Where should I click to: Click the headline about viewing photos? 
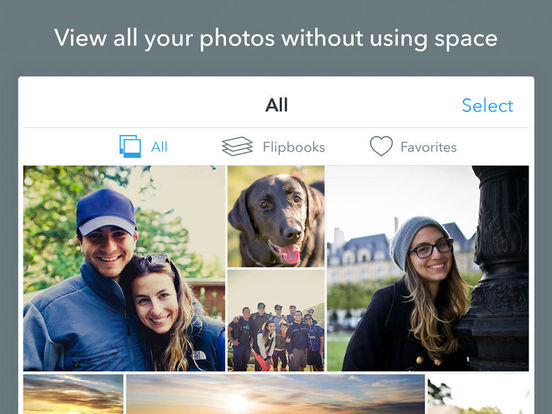coord(276,39)
